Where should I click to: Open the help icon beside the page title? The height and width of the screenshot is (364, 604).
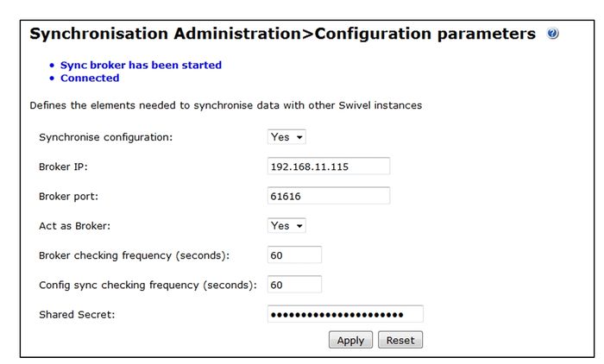tap(553, 34)
